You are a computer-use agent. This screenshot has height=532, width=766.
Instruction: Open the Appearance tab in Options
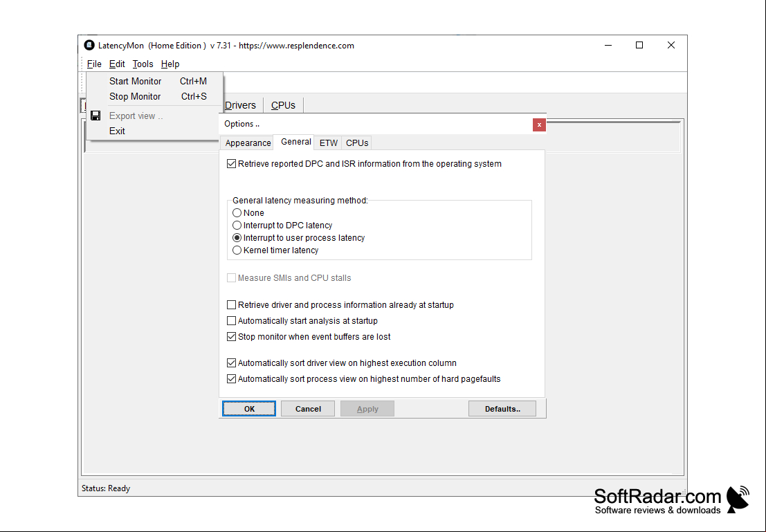tap(248, 143)
